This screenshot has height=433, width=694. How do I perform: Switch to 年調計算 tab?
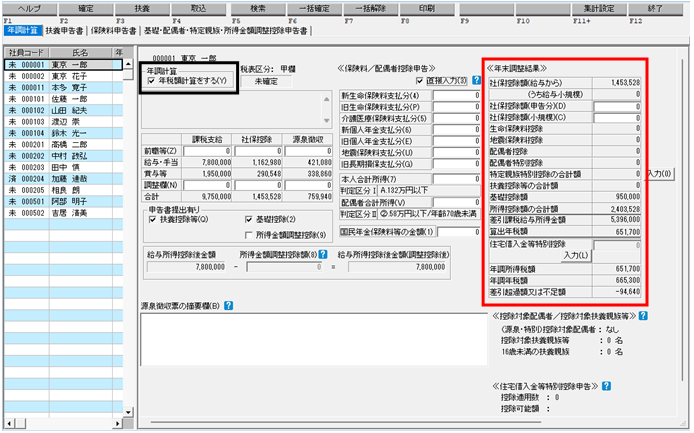(x=23, y=31)
